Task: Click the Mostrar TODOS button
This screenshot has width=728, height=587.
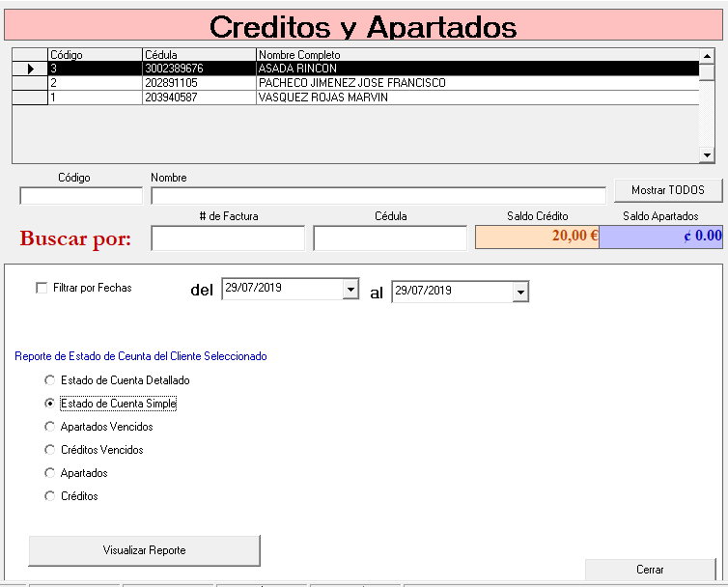Action: pos(668,190)
